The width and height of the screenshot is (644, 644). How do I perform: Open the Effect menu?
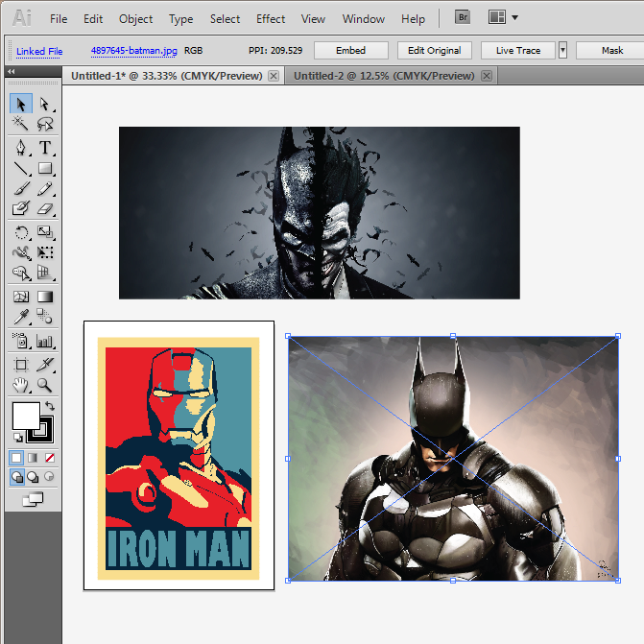271,18
